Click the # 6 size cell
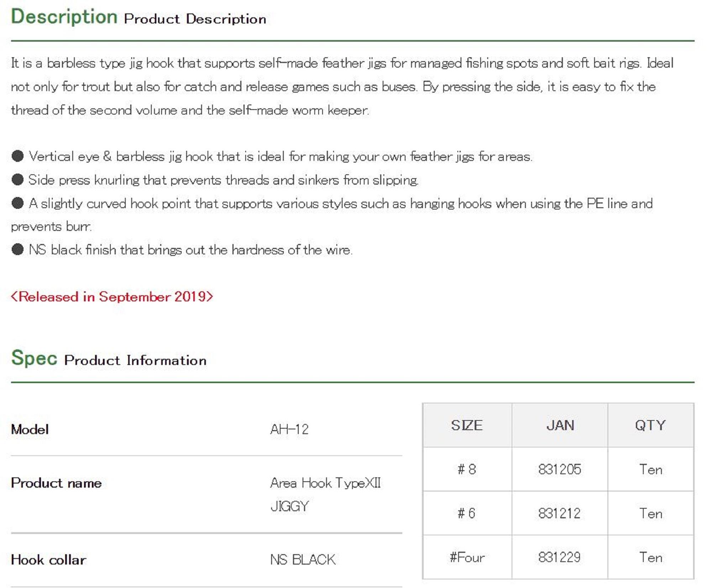This screenshot has height=588, width=712. click(467, 513)
